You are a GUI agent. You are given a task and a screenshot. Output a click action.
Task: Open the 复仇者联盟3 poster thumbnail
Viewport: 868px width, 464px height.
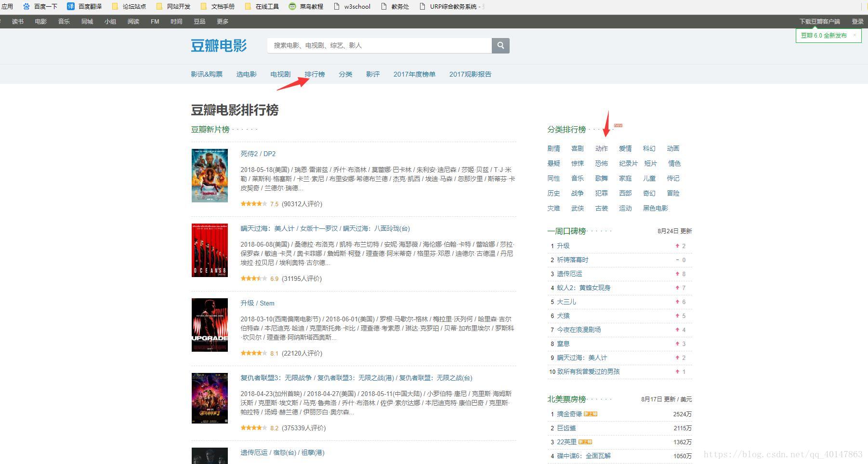point(210,398)
